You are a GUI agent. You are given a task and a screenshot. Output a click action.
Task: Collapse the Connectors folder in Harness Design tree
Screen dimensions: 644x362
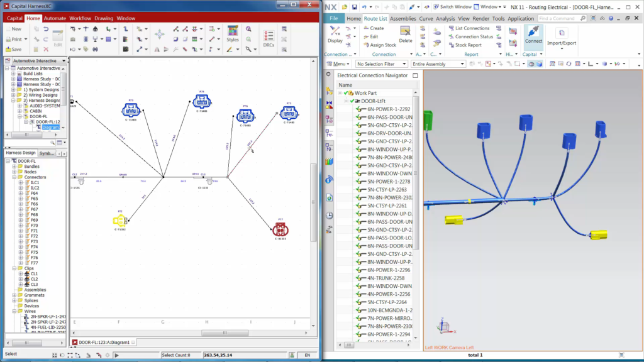(14, 177)
